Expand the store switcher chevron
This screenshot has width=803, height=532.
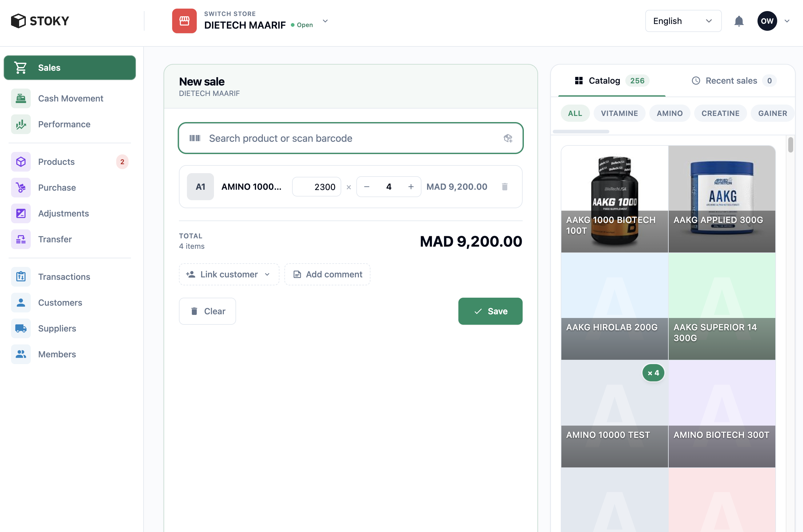(x=325, y=21)
